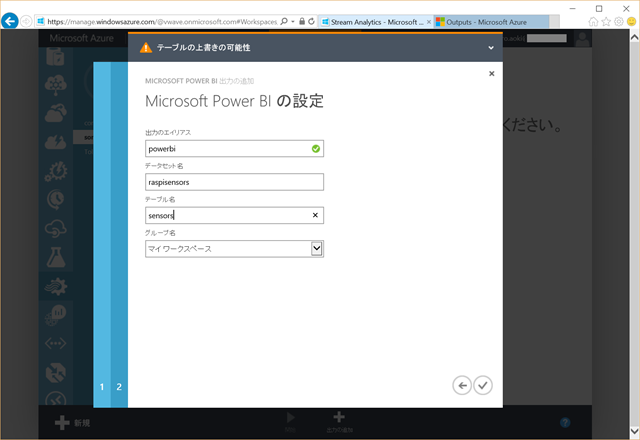Click the back arrow wizard button
640x440 pixels.
click(462, 385)
